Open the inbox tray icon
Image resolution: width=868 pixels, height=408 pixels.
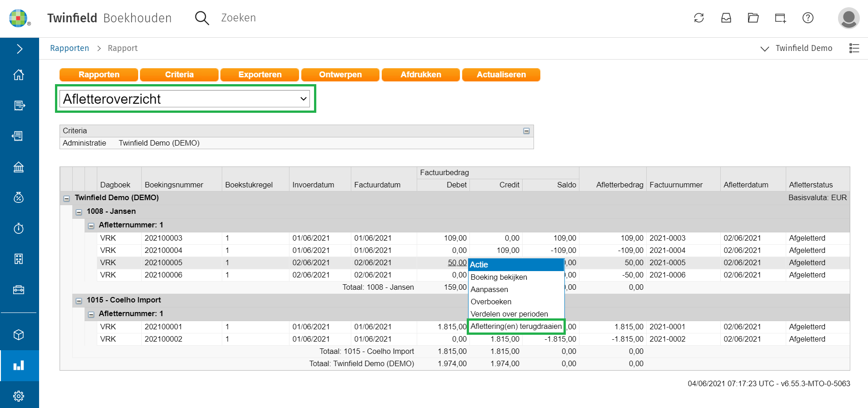(x=726, y=18)
